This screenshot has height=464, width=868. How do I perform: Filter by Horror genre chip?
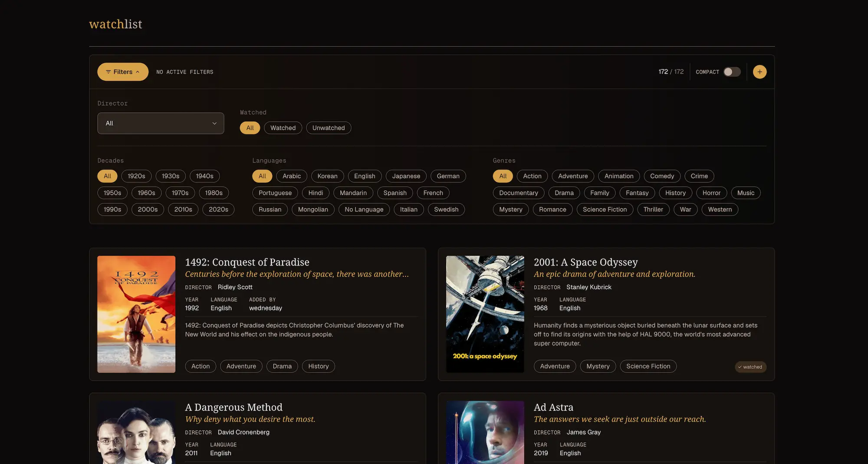711,193
